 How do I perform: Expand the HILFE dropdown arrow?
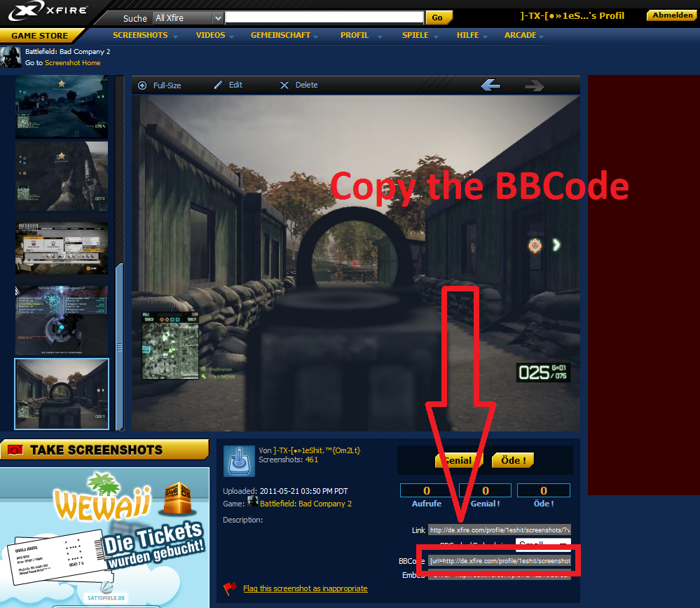coord(485,36)
